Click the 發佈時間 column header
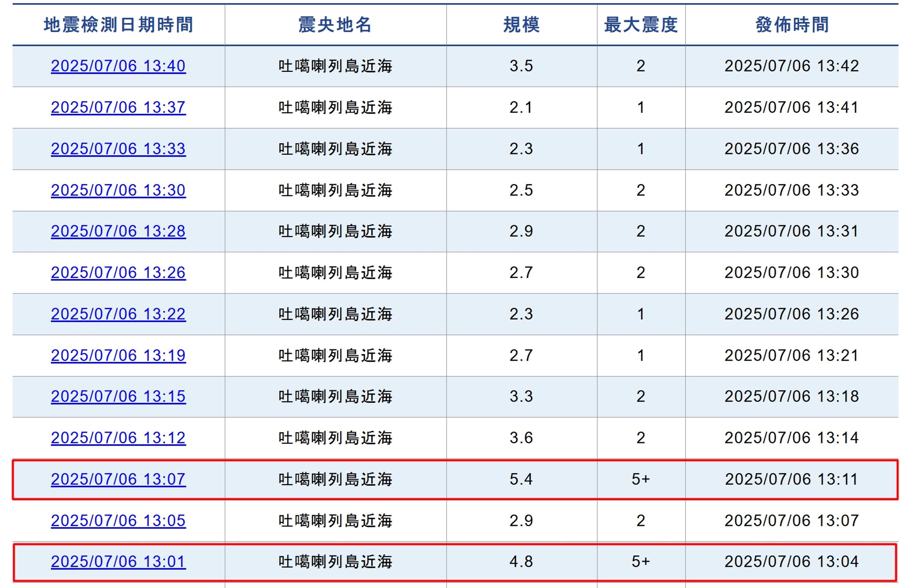 [792, 25]
